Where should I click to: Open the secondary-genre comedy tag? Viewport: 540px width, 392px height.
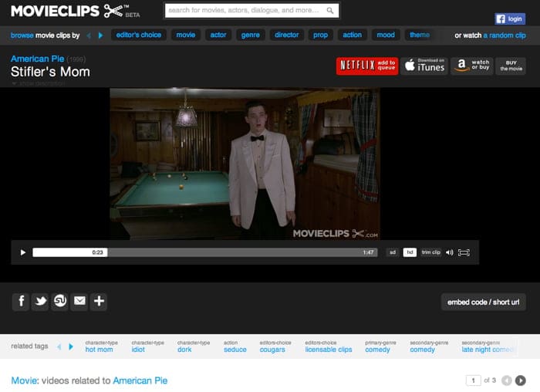[422, 350]
